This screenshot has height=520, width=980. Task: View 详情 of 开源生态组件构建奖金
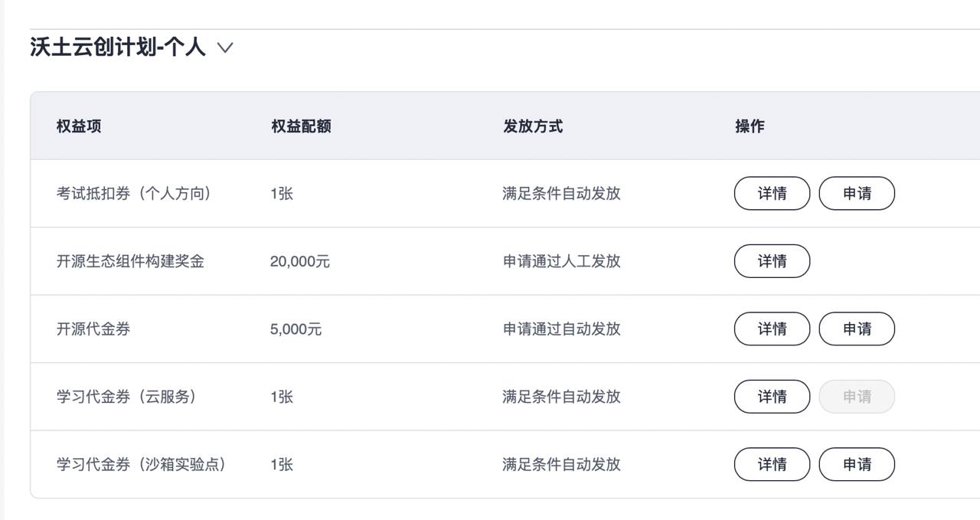772,261
